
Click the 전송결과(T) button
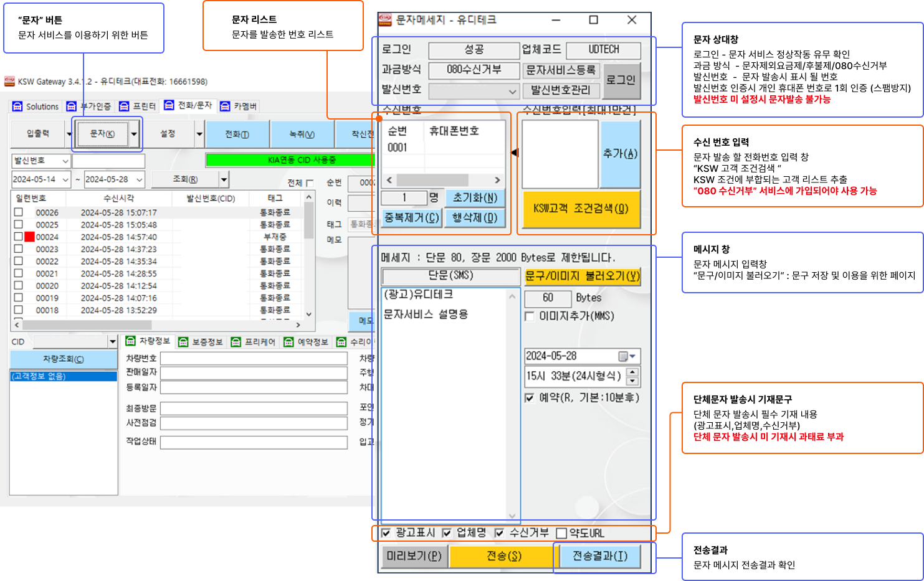pos(600,556)
